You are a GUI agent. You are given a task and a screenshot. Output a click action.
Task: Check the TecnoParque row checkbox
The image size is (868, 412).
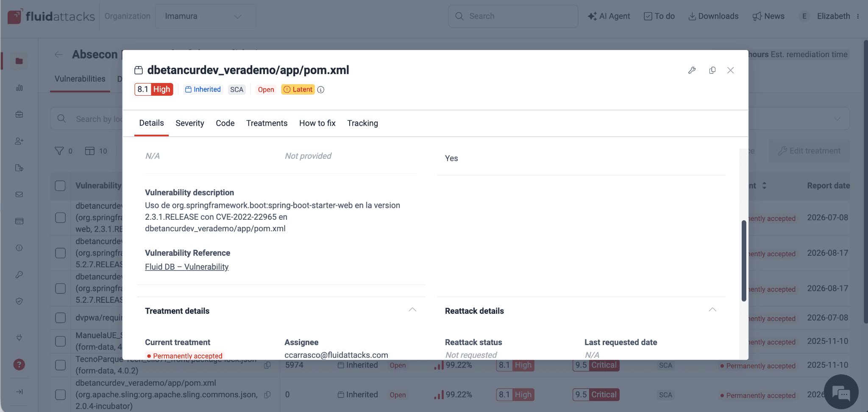(60, 365)
